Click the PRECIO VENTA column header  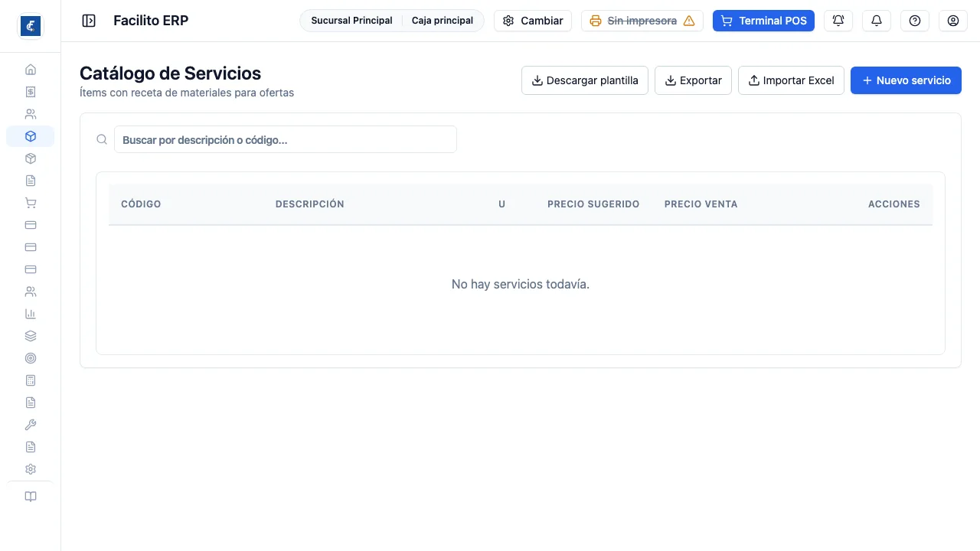[x=701, y=204]
